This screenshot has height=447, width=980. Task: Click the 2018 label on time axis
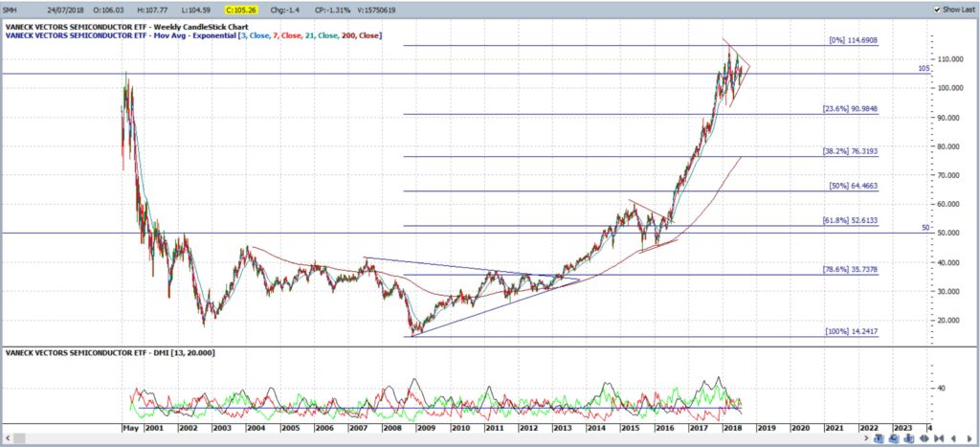click(732, 428)
